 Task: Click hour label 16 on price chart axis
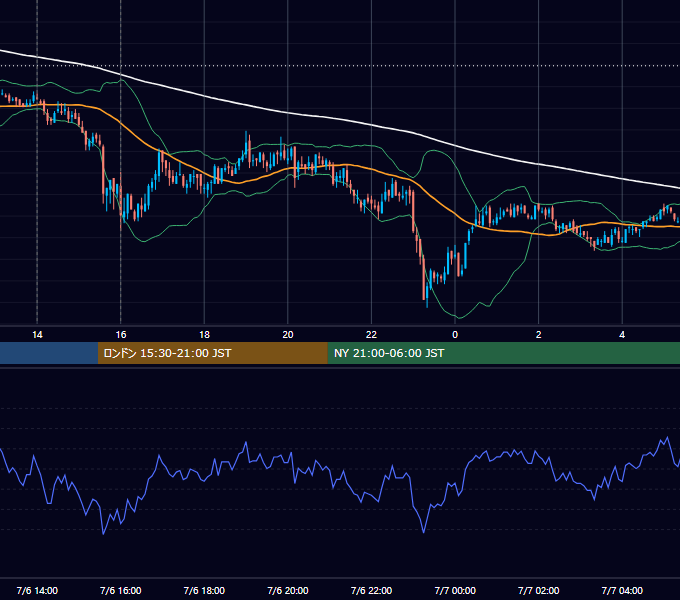[121, 335]
